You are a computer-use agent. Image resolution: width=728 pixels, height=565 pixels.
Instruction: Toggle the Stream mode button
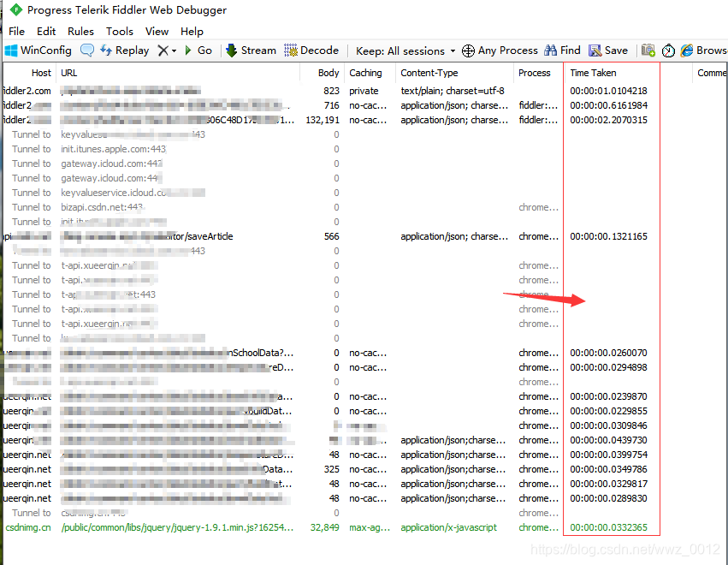pos(252,51)
